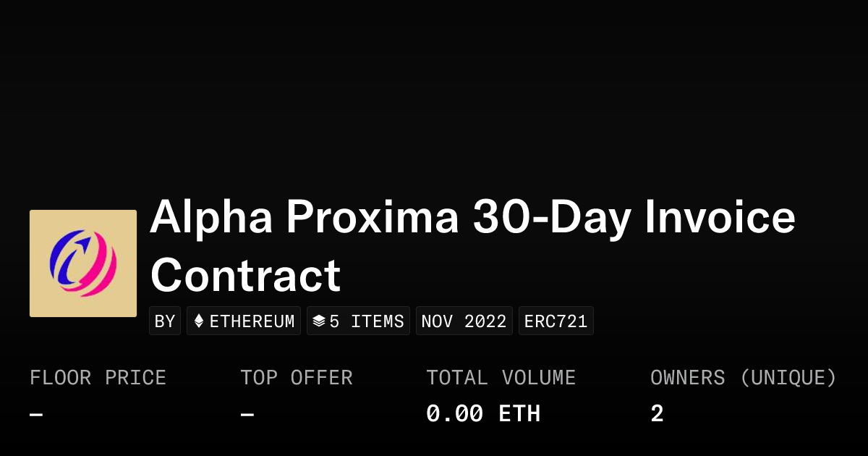Select the '5 ITEMS' count text
This screenshot has height=456, width=868.
pyautogui.click(x=367, y=321)
